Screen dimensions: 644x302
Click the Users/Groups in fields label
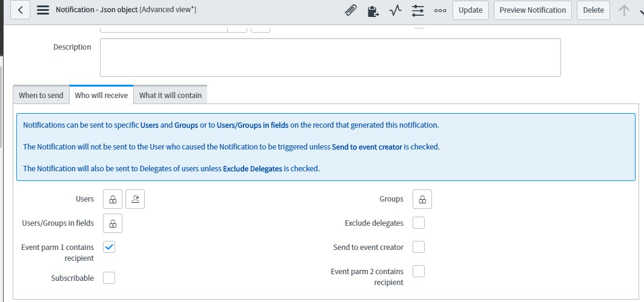pyautogui.click(x=58, y=223)
